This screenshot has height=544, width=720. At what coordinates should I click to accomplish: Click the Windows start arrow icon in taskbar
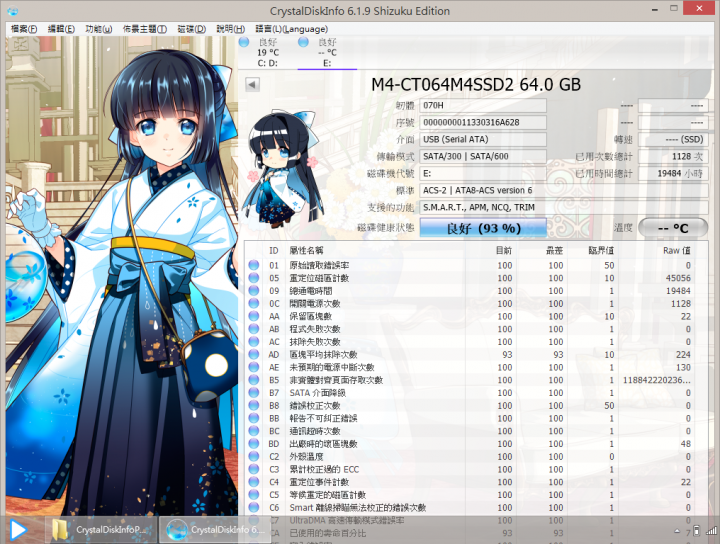[x=18, y=530]
